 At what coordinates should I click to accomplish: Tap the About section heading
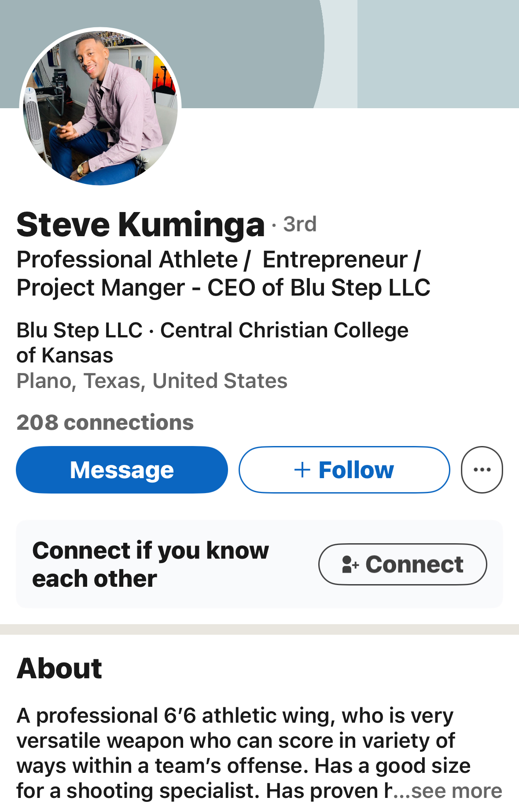click(x=59, y=668)
